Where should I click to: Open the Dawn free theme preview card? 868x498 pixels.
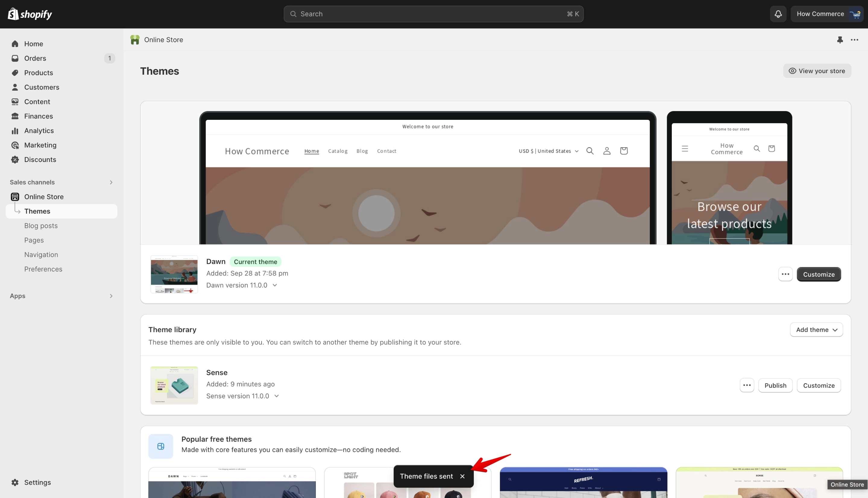(232, 483)
